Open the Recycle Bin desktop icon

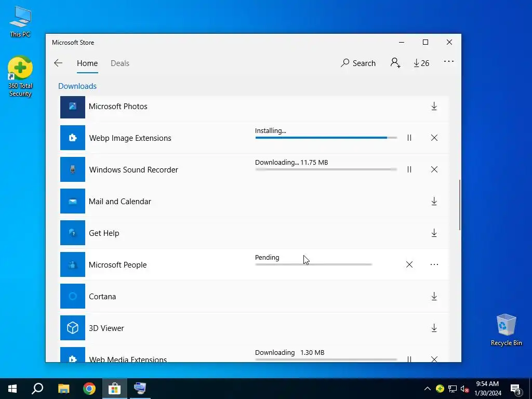point(506,330)
